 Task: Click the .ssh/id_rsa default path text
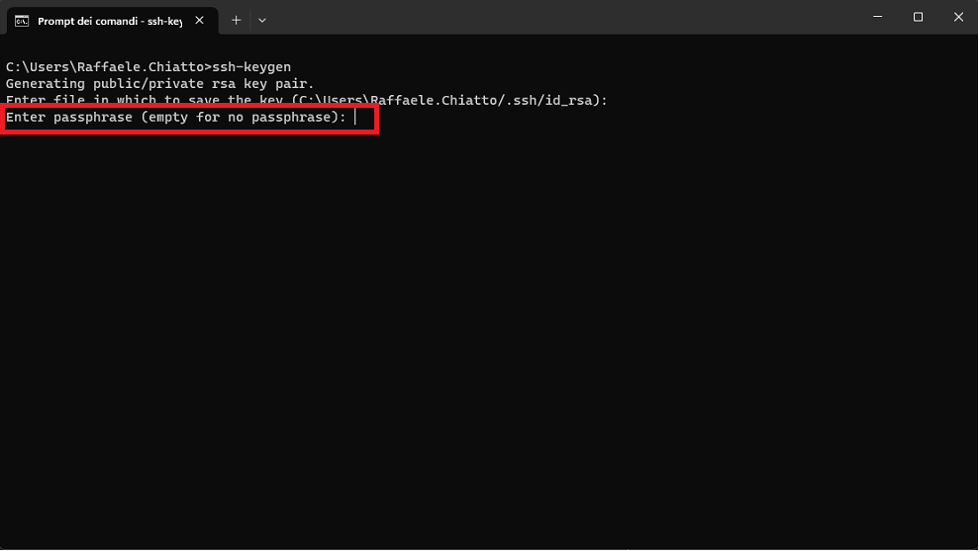[552, 101]
